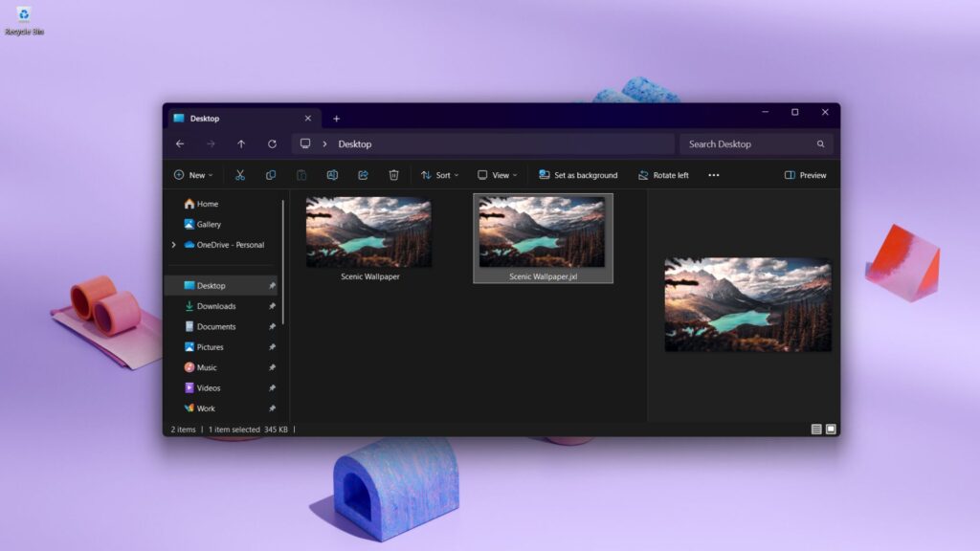980x551 pixels.
Task: Expand the OneDrive - Personal tree item
Action: click(x=173, y=245)
